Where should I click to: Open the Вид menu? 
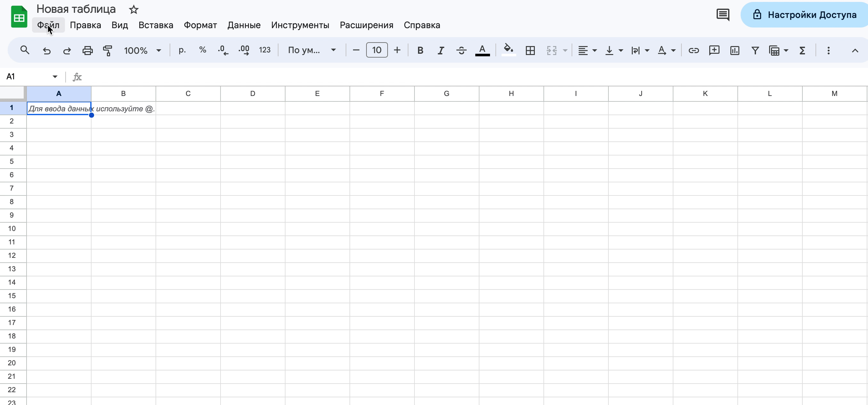[x=120, y=25]
